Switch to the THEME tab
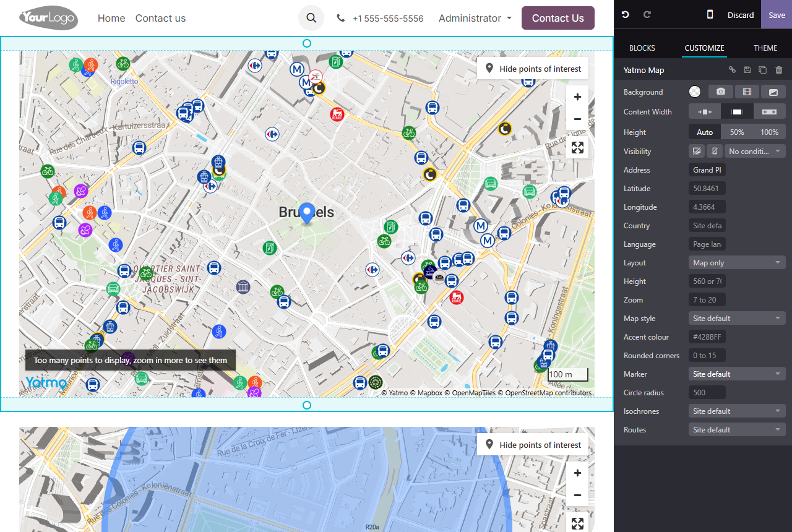The image size is (792, 532). coord(765,48)
